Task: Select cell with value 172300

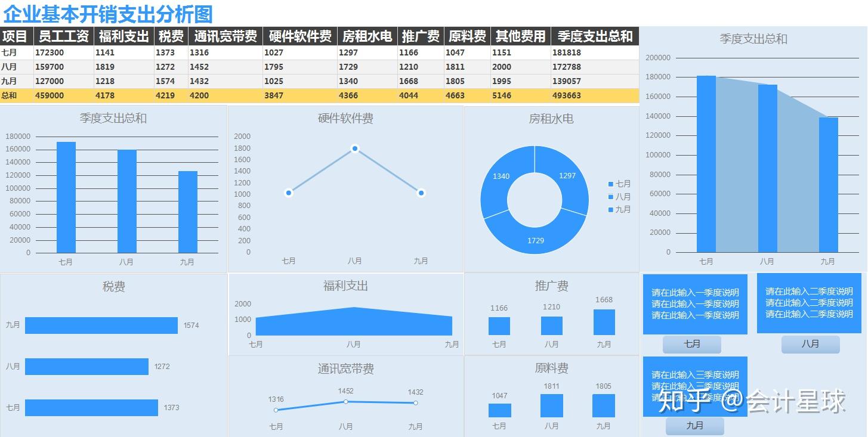Action: [x=64, y=52]
